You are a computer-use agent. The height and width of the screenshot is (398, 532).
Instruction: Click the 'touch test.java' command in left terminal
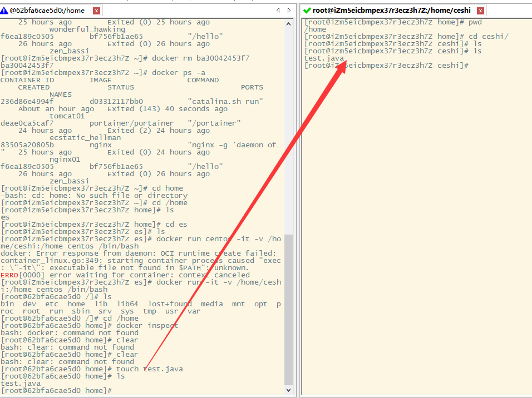point(150,369)
